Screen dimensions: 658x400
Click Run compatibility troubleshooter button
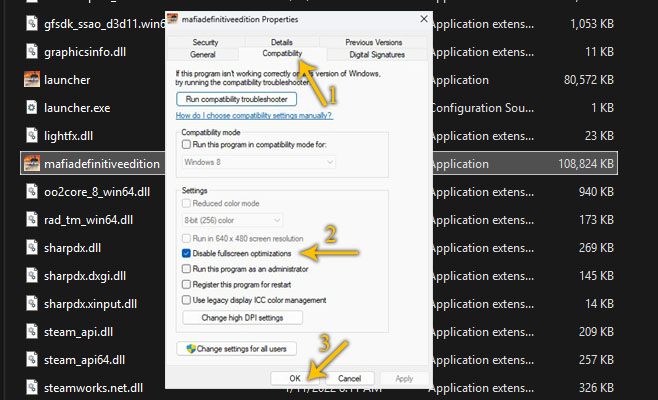(236, 99)
